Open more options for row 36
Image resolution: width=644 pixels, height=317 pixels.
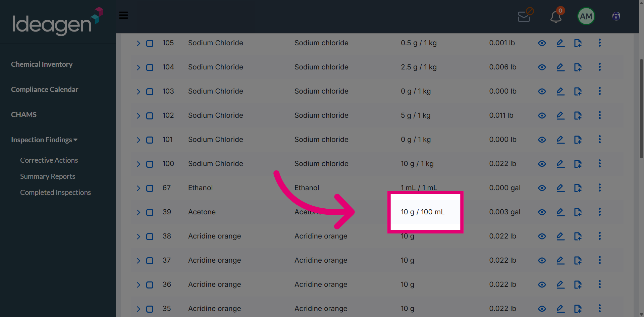[x=599, y=284]
